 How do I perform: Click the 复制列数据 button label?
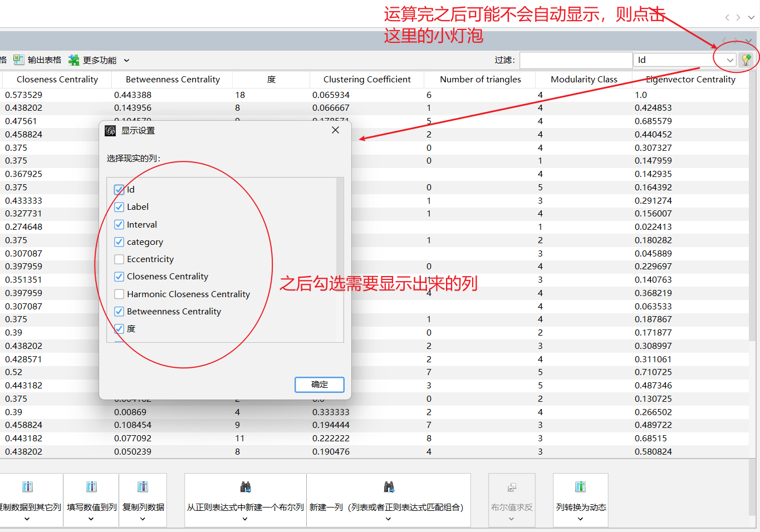pos(143,508)
